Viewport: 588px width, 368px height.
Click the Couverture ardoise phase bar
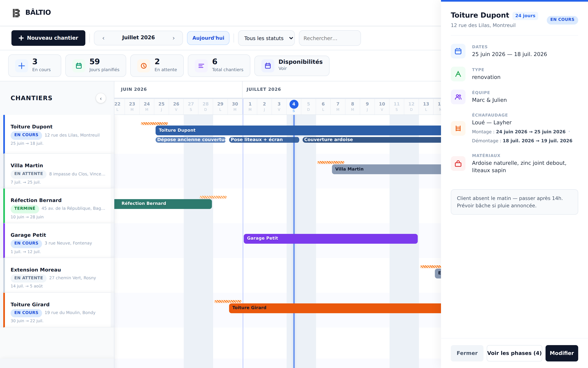pyautogui.click(x=372, y=140)
